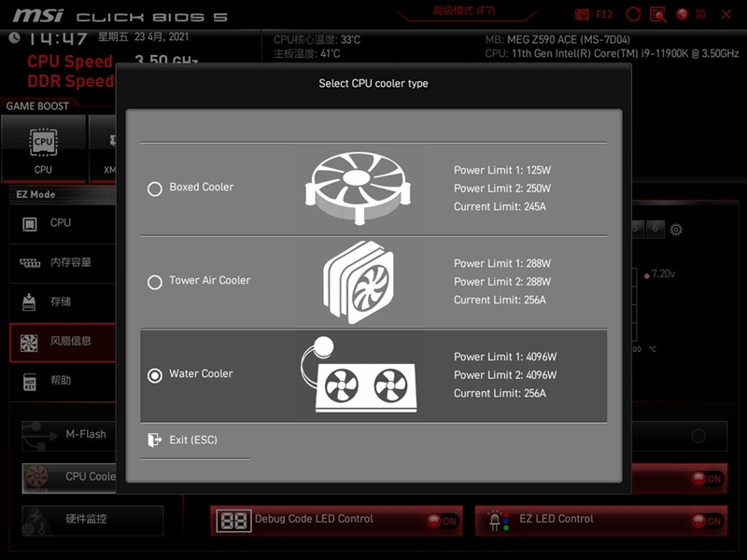This screenshot has height=560, width=747.
Task: Open 内存容量 memory entry in sidebar
Action: [x=63, y=262]
